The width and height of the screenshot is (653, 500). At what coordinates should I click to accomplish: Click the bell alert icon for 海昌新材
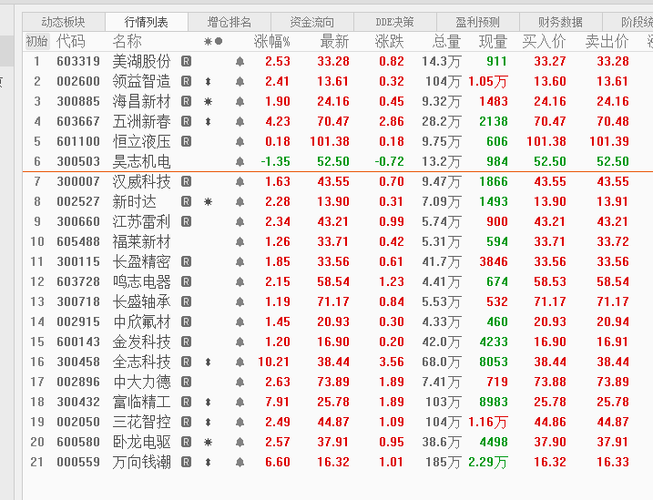[x=240, y=102]
